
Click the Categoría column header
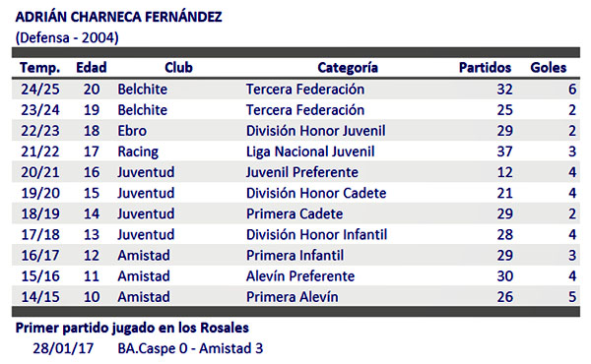pyautogui.click(x=348, y=68)
